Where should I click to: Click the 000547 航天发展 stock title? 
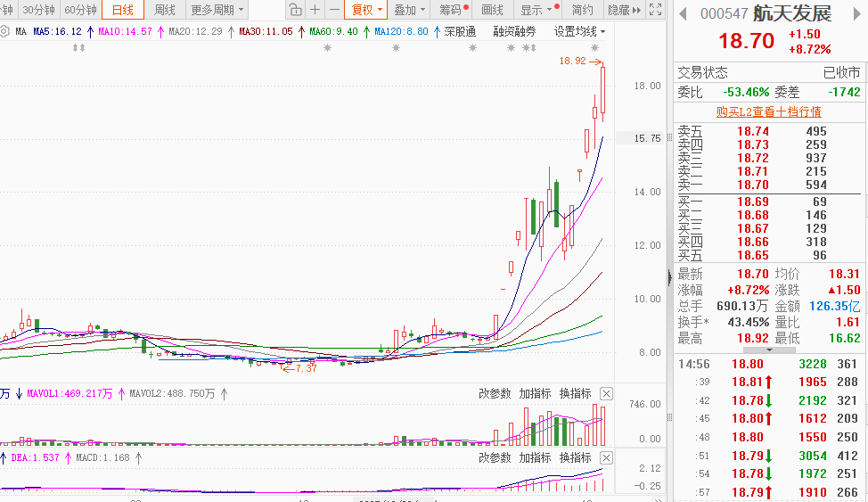[x=766, y=14]
